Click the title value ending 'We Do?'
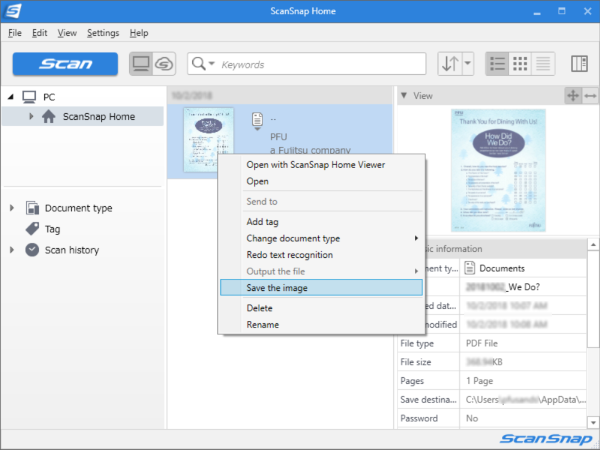 pyautogui.click(x=503, y=287)
